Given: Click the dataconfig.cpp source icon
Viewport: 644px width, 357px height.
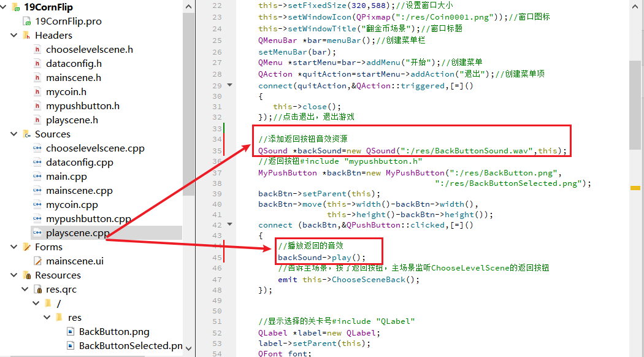Looking at the screenshot, I should point(37,162).
